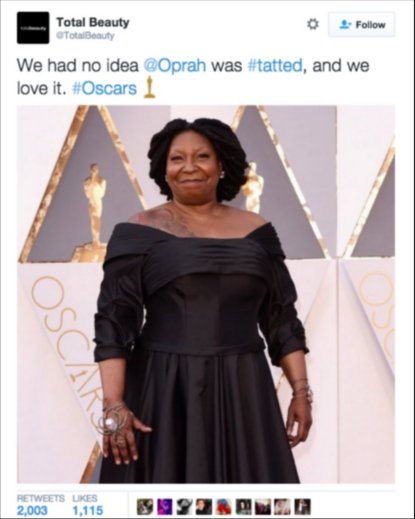Click the #Oscars hashtag

point(104,88)
